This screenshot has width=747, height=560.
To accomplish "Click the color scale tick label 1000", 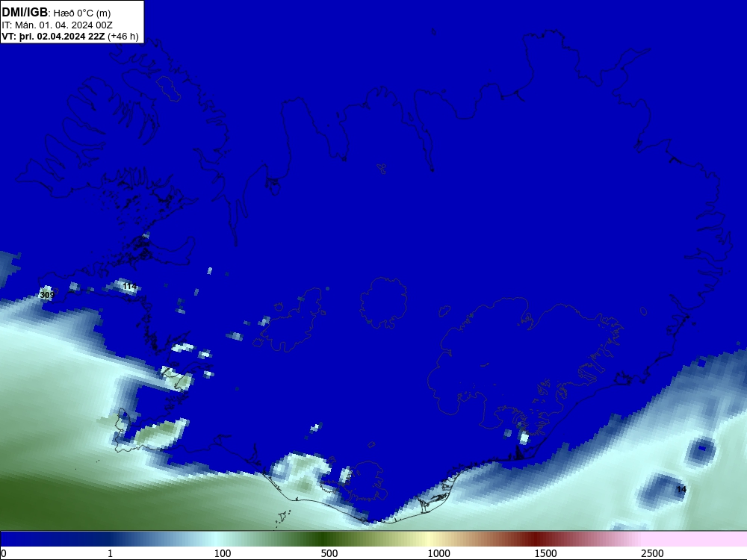I will point(438,553).
